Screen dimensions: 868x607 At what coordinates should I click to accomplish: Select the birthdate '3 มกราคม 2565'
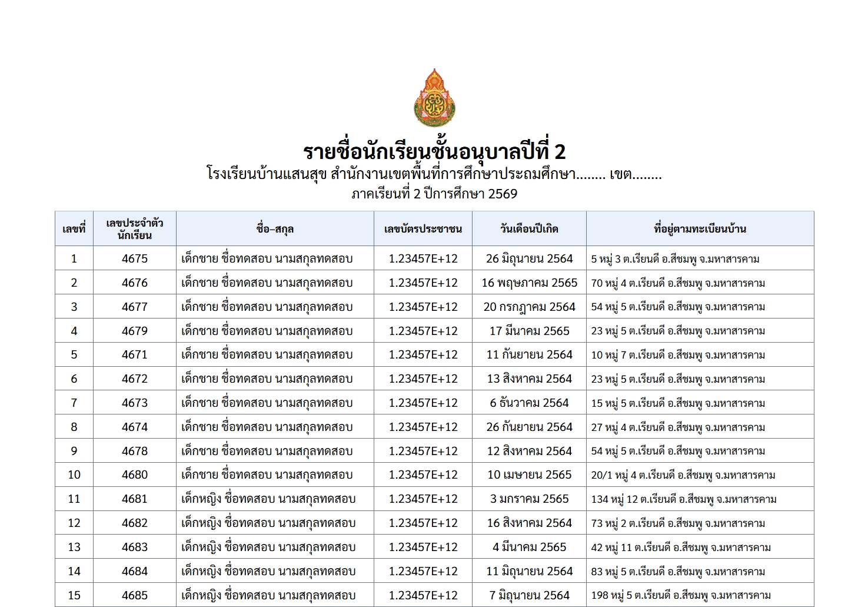click(x=529, y=499)
